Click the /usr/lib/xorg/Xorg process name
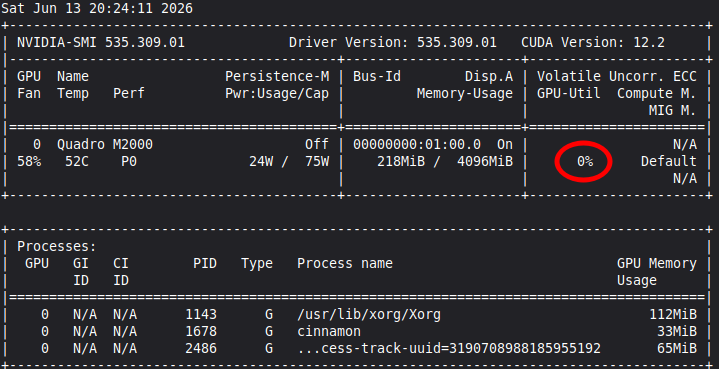719x369 pixels. (x=369, y=314)
